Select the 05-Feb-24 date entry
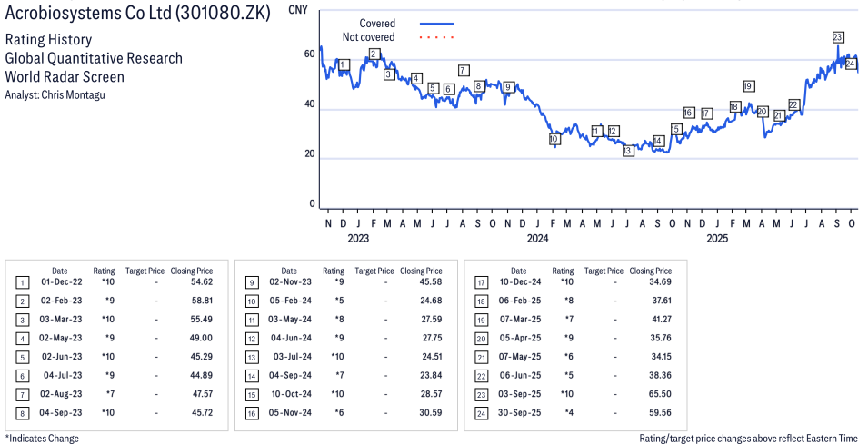This screenshot has width=868, height=444. pos(289,301)
